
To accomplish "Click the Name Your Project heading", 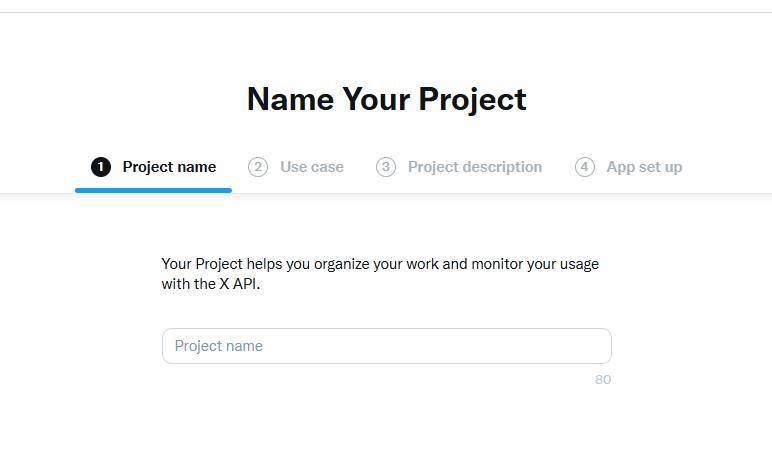I will tap(386, 99).
